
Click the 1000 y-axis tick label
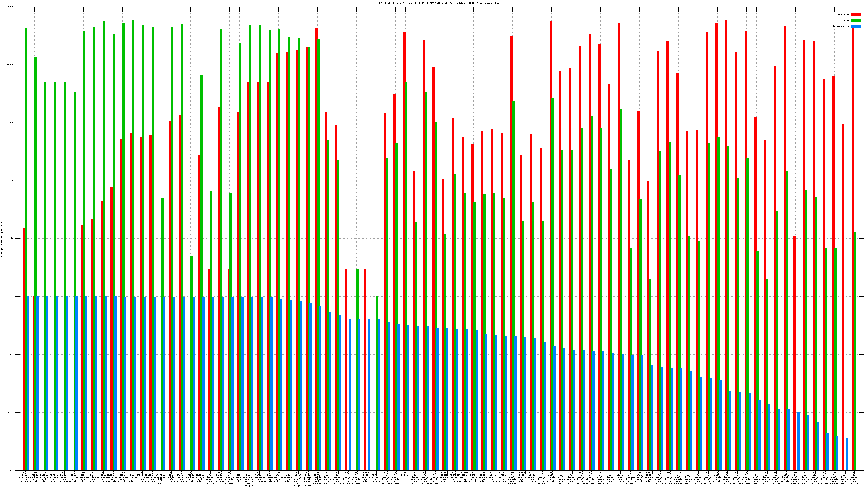tap(11, 123)
